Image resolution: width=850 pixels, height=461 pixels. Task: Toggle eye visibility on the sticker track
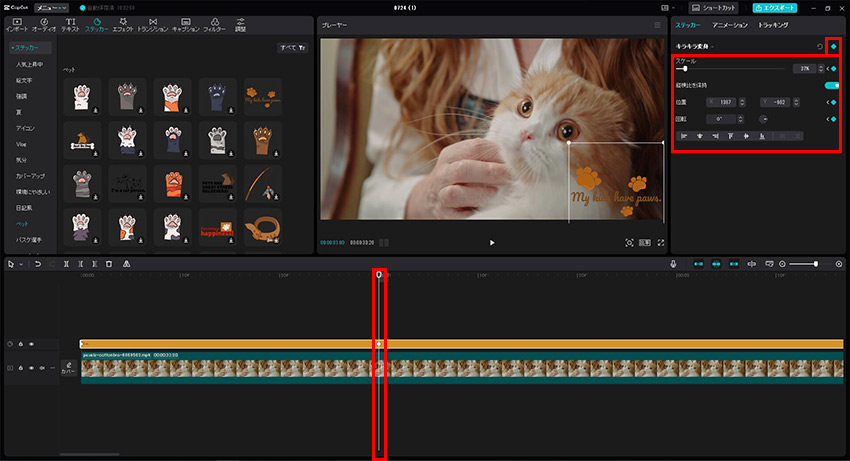click(x=31, y=344)
